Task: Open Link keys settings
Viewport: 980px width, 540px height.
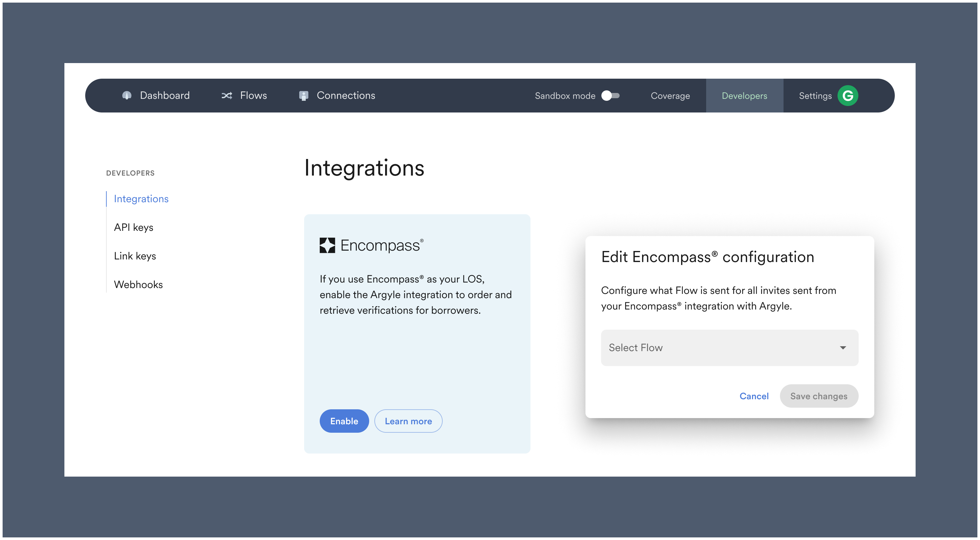Action: tap(135, 256)
